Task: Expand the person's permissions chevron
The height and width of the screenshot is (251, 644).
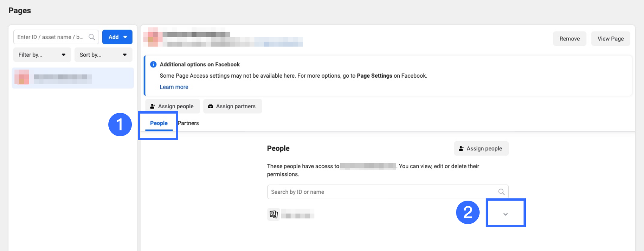Action: tap(505, 214)
